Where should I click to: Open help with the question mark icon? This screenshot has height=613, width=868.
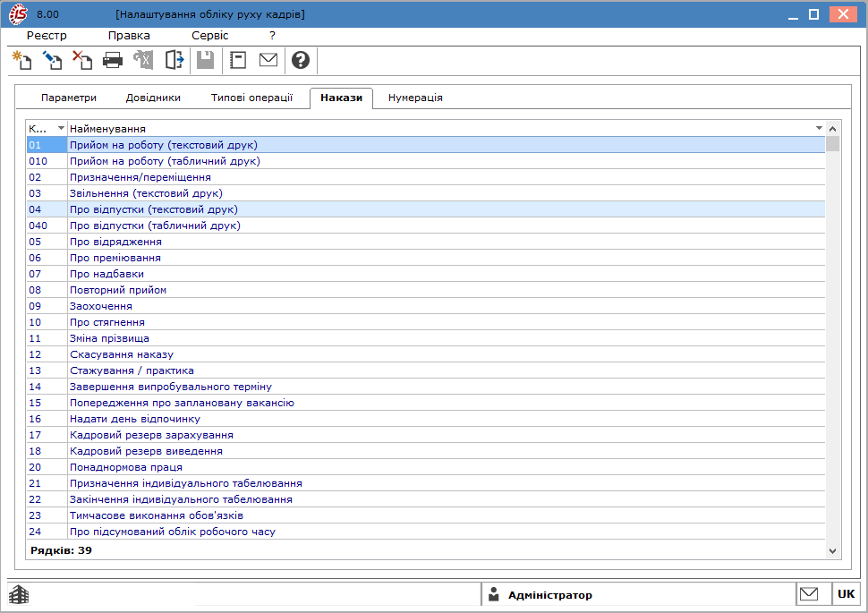301,60
